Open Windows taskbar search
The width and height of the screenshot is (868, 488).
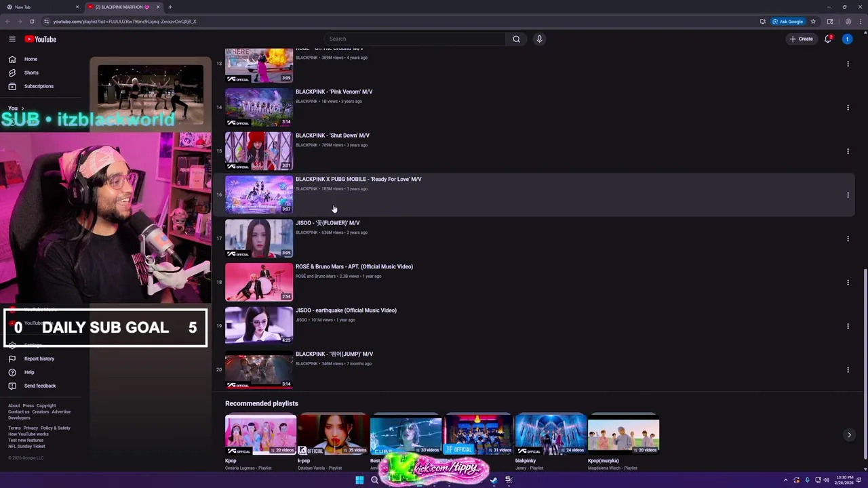(x=374, y=480)
